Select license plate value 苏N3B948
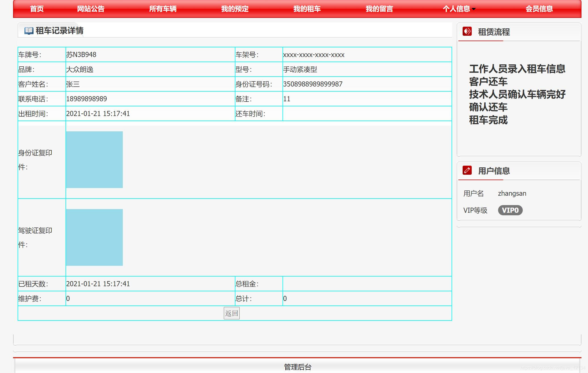 click(x=81, y=54)
